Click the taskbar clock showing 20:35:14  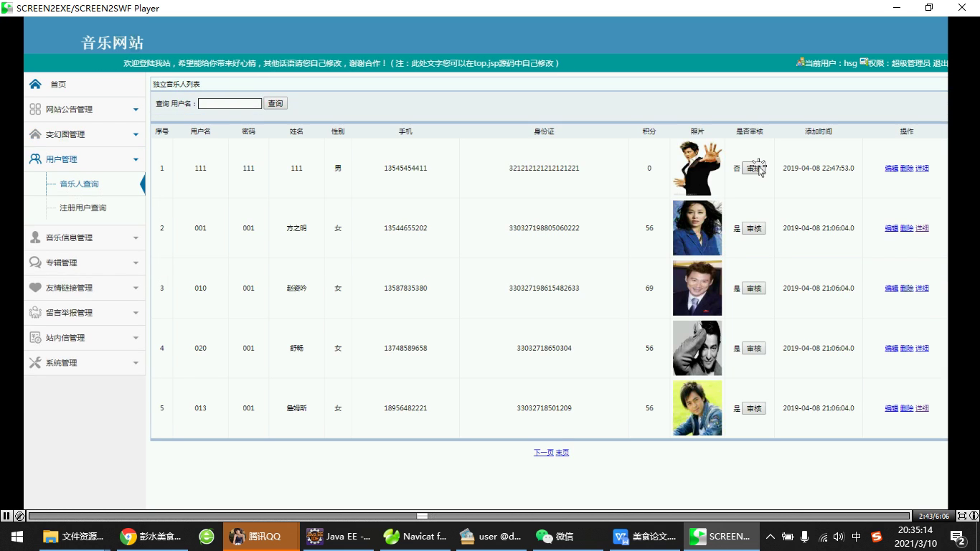tap(915, 537)
